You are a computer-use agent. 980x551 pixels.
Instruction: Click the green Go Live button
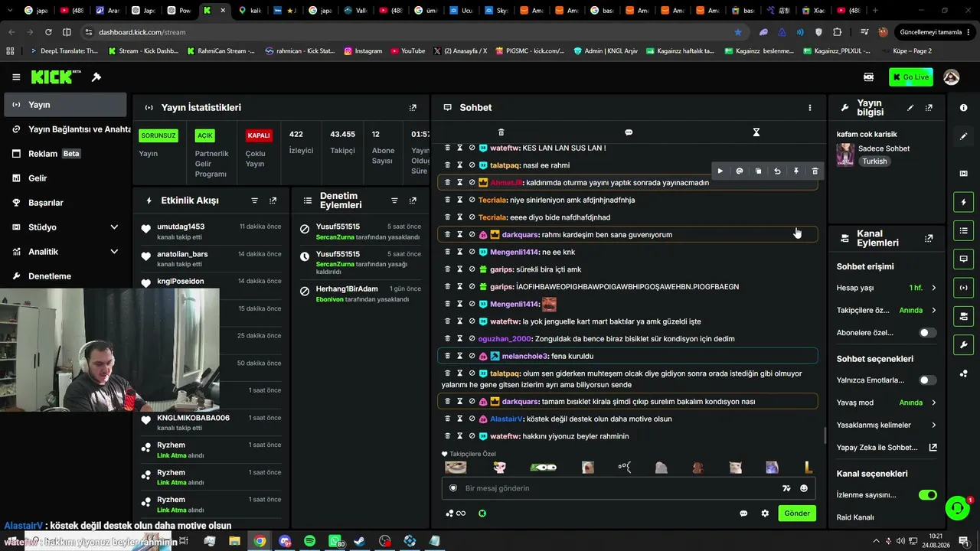(911, 77)
